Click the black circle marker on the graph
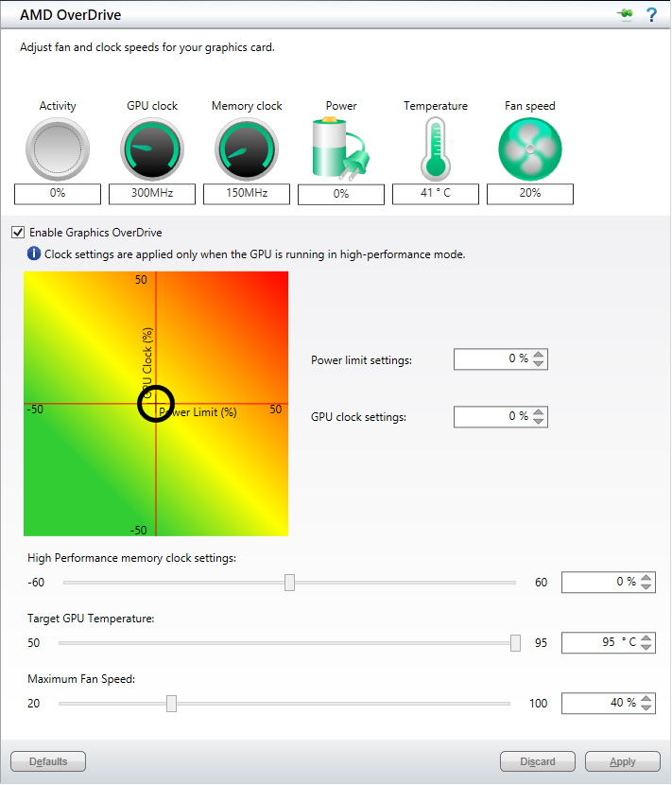The image size is (672, 785). [x=156, y=404]
